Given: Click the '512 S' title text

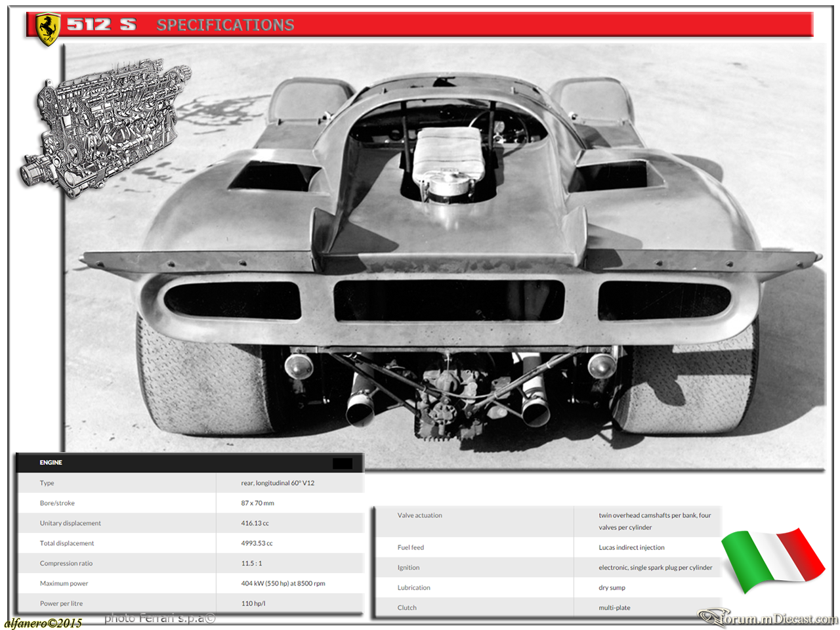Looking at the screenshot, I should point(102,25).
